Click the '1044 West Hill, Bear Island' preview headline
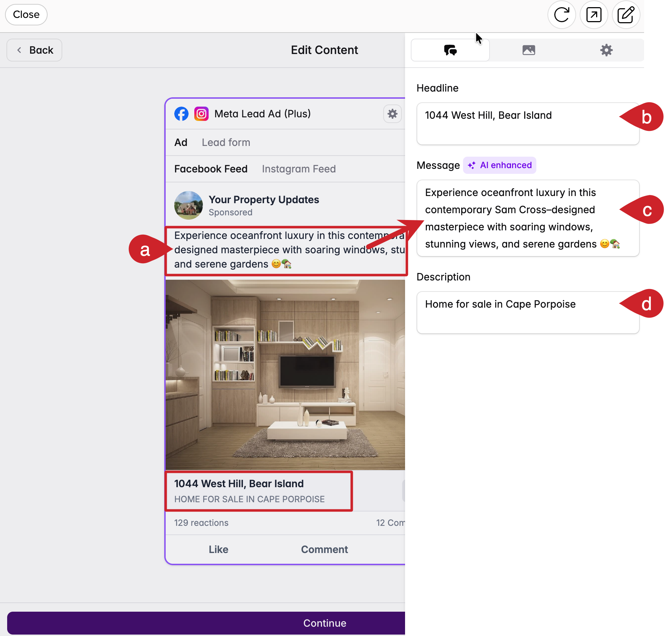The width and height of the screenshot is (672, 636). 239,484
